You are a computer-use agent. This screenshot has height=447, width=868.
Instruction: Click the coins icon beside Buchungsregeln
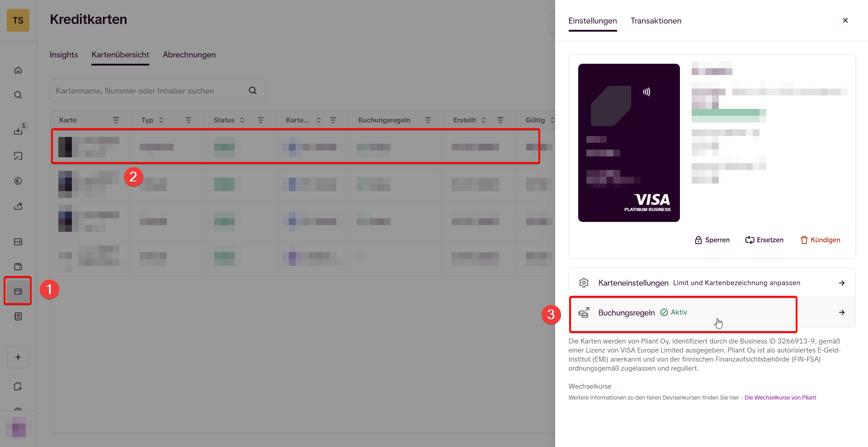click(x=584, y=312)
